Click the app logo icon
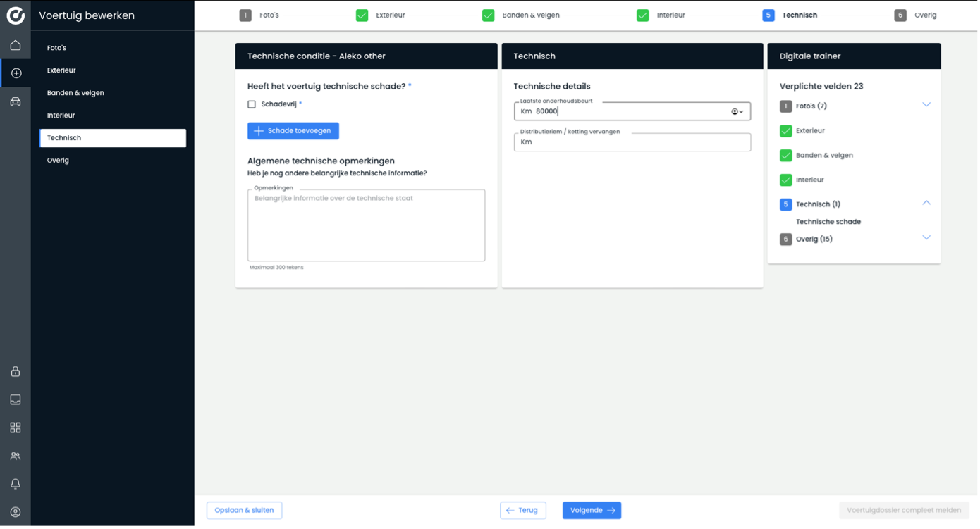The width and height of the screenshot is (980, 529). pyautogui.click(x=16, y=15)
